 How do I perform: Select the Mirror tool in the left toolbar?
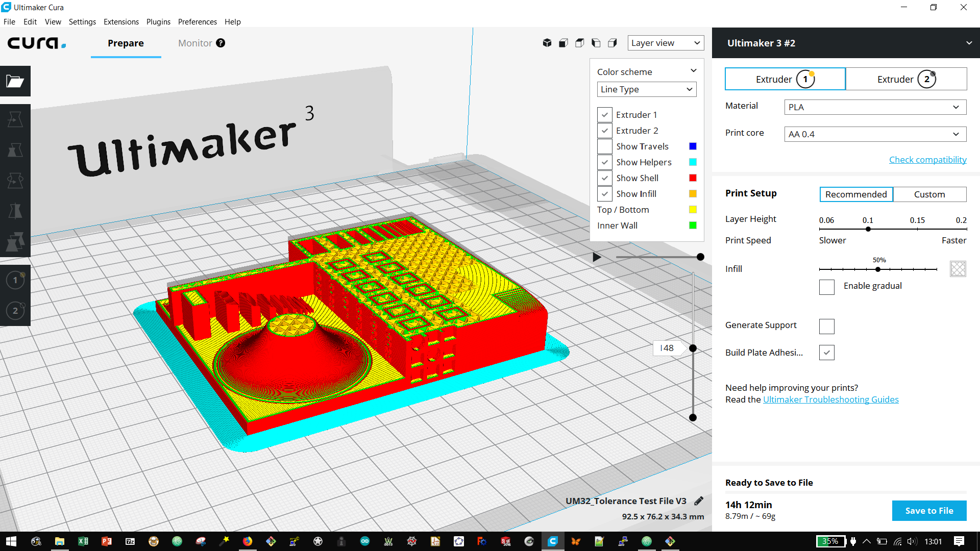pos(15,211)
